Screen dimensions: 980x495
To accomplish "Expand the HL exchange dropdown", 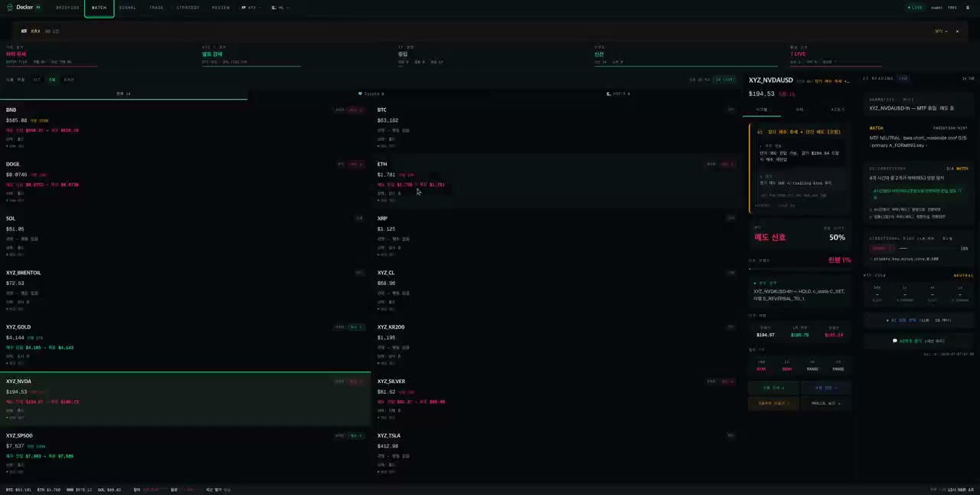I will point(280,8).
